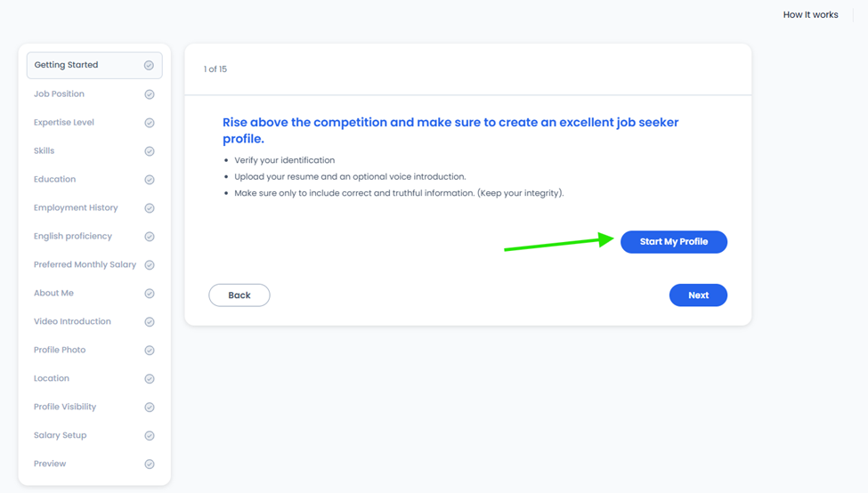Click the Skills step check icon
This screenshot has height=493, width=868.
pos(150,151)
